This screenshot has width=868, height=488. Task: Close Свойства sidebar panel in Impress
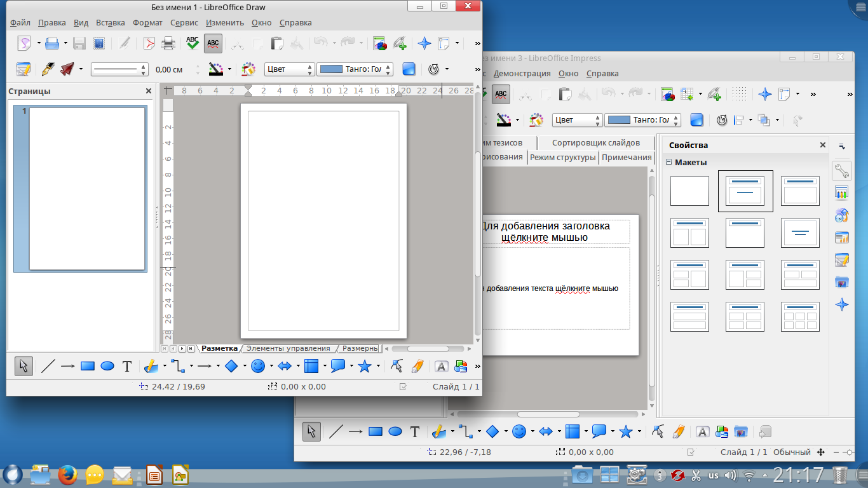point(823,145)
